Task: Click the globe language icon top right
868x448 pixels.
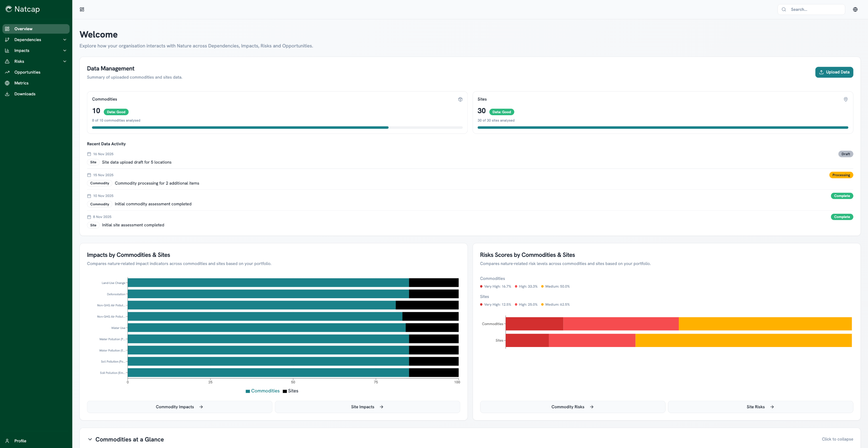Action: point(855,9)
